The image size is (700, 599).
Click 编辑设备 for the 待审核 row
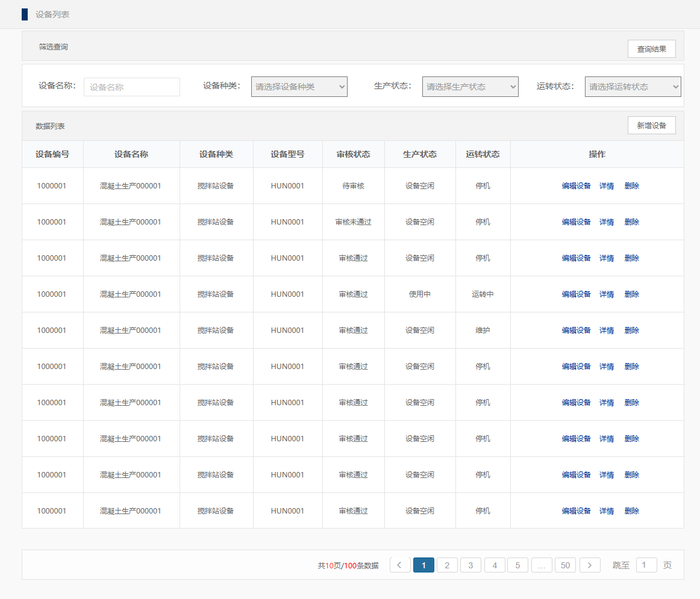[576, 186]
